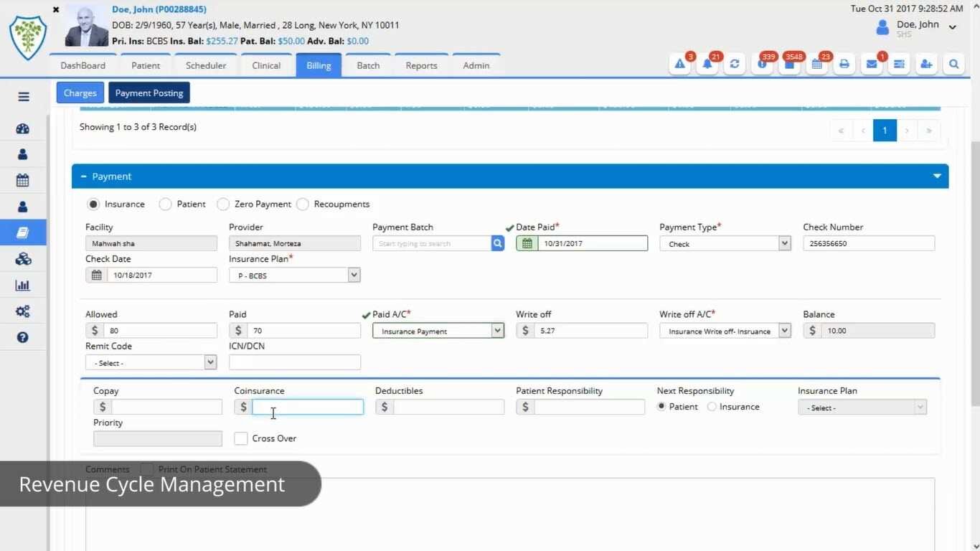The height and width of the screenshot is (551, 980).
Task: Click into the Deductibles amount field
Action: (x=448, y=408)
